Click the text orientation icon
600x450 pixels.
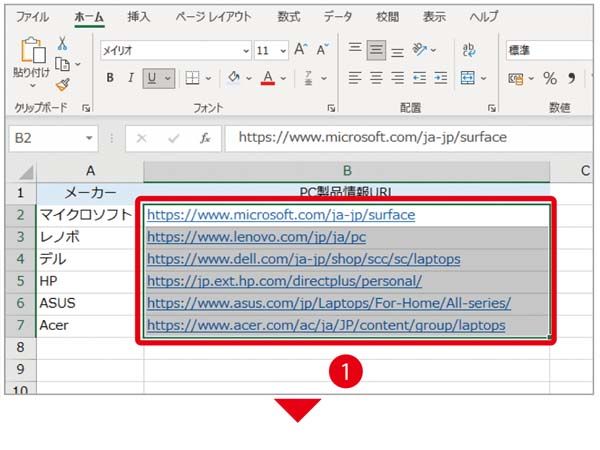coord(420,49)
